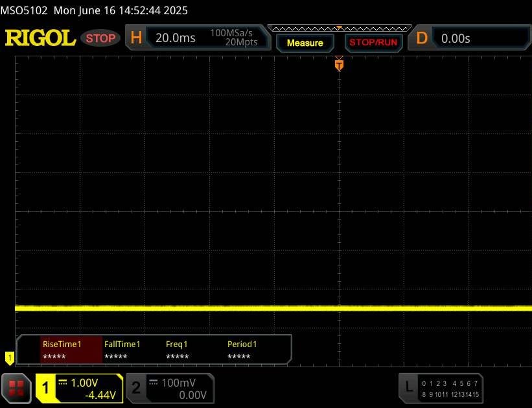This screenshot has height=408, width=532.
Task: Click the channel 1 ground level marker
Action: [x=10, y=358]
